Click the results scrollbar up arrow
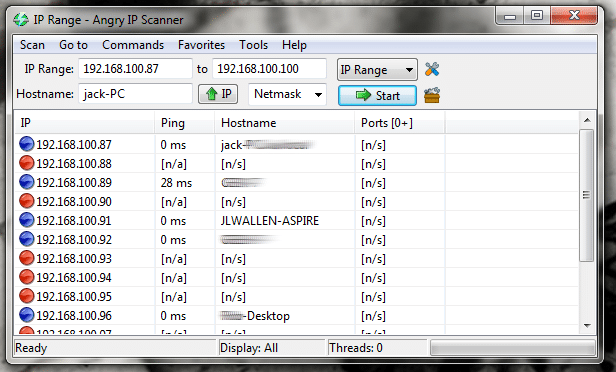Viewport: 616px width, 372px height. pyautogui.click(x=587, y=120)
